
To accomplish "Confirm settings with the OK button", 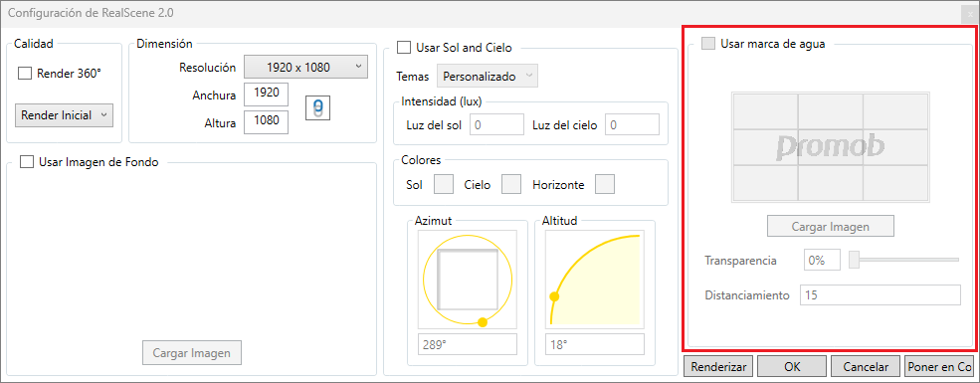I will click(792, 367).
